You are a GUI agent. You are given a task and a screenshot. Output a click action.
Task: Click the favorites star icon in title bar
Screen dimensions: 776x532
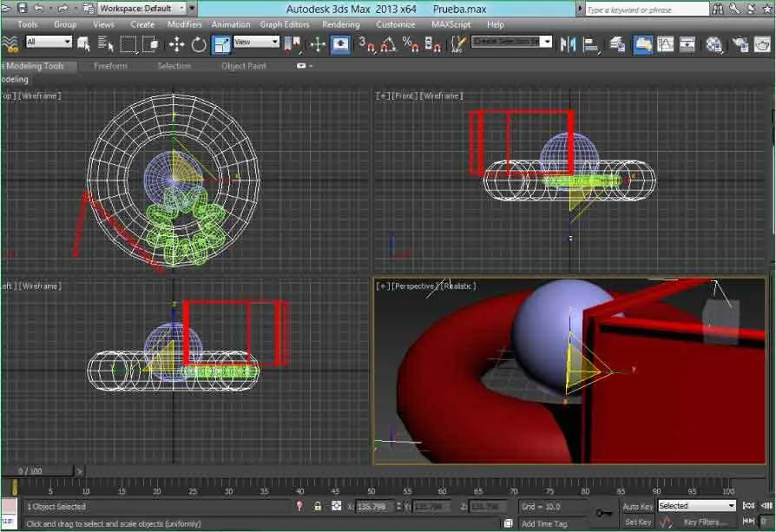click(x=767, y=9)
